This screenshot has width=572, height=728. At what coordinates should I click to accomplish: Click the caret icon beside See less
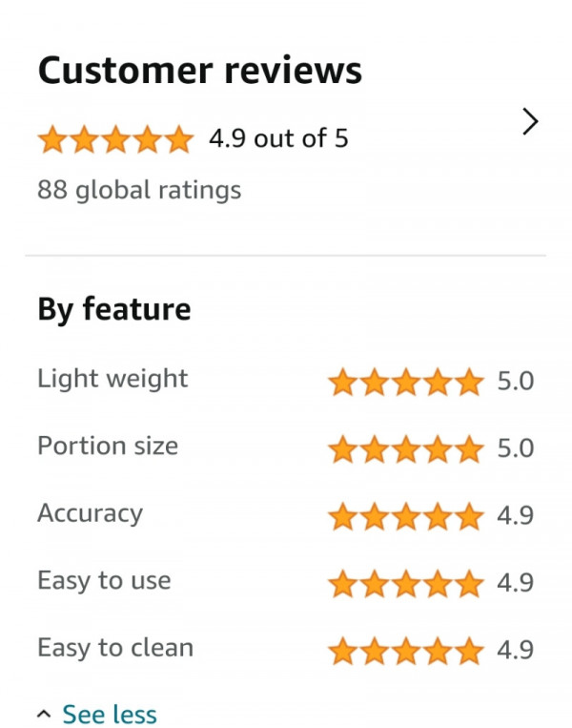(44, 714)
